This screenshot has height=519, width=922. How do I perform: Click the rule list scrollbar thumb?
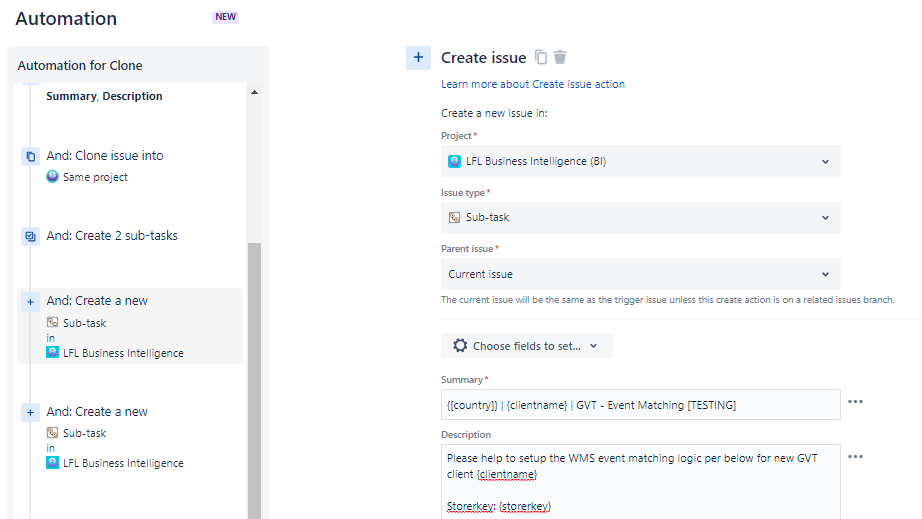254,380
